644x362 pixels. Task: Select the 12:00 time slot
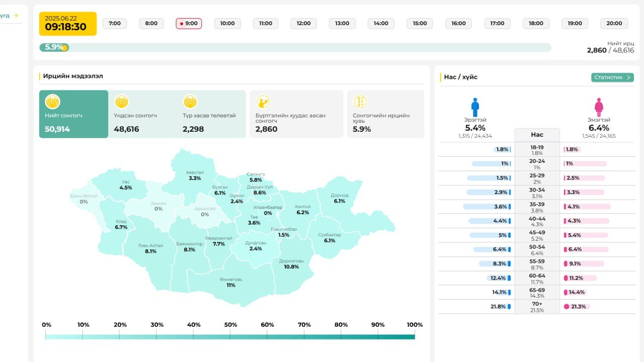pyautogui.click(x=304, y=24)
